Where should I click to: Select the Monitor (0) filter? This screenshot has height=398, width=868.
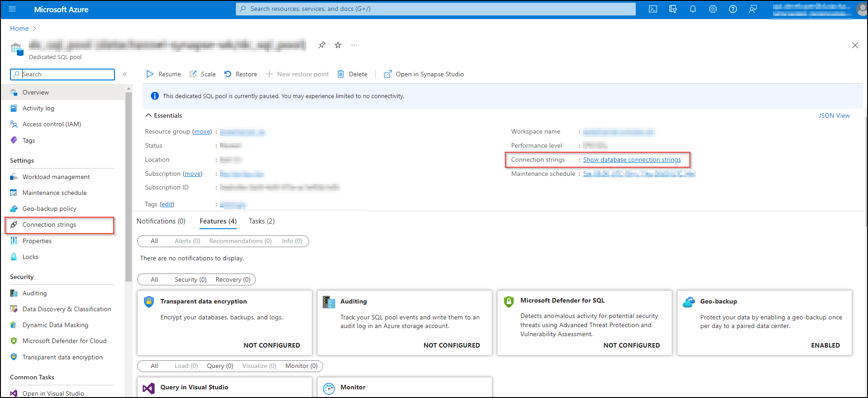(301, 366)
